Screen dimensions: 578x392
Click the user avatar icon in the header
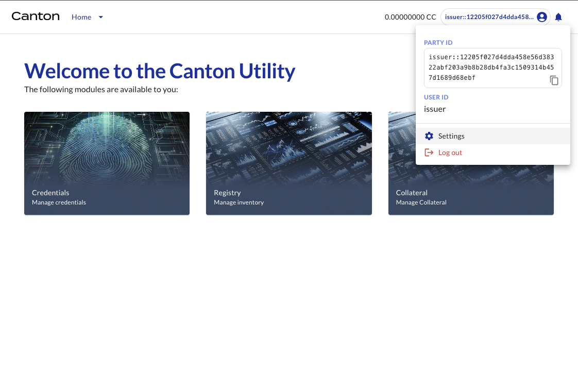[x=541, y=16]
